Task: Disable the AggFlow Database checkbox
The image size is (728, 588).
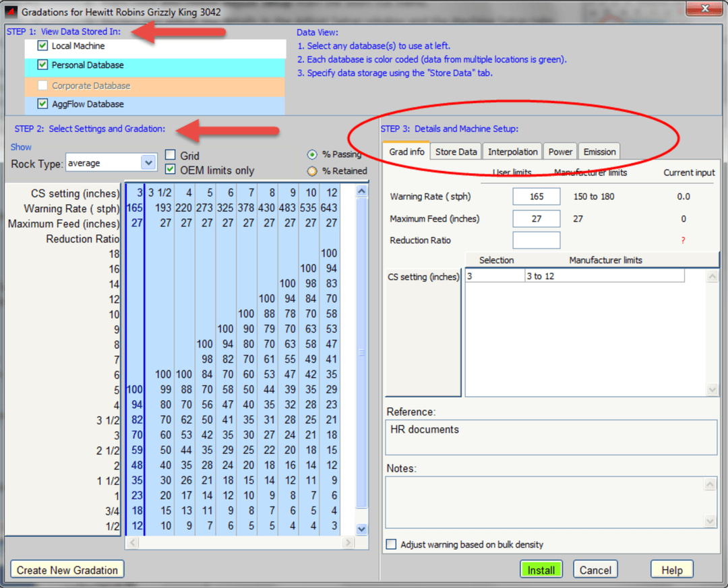Action: tap(43, 104)
